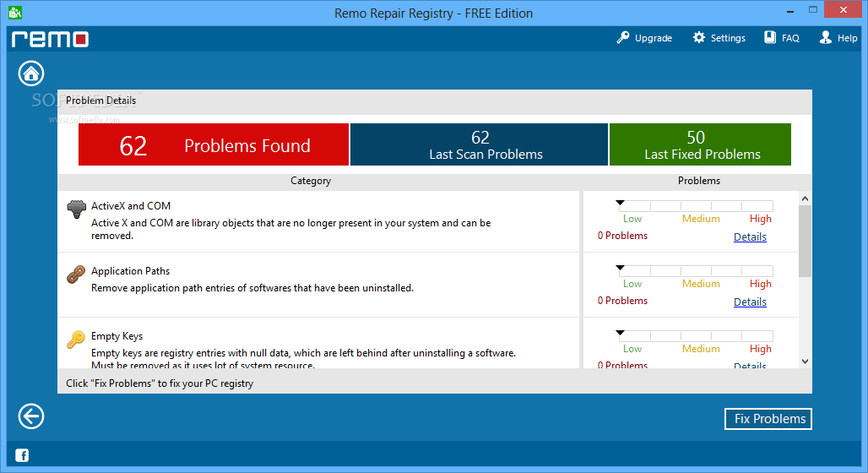Click the red 62 Problems Found tile

point(214,144)
